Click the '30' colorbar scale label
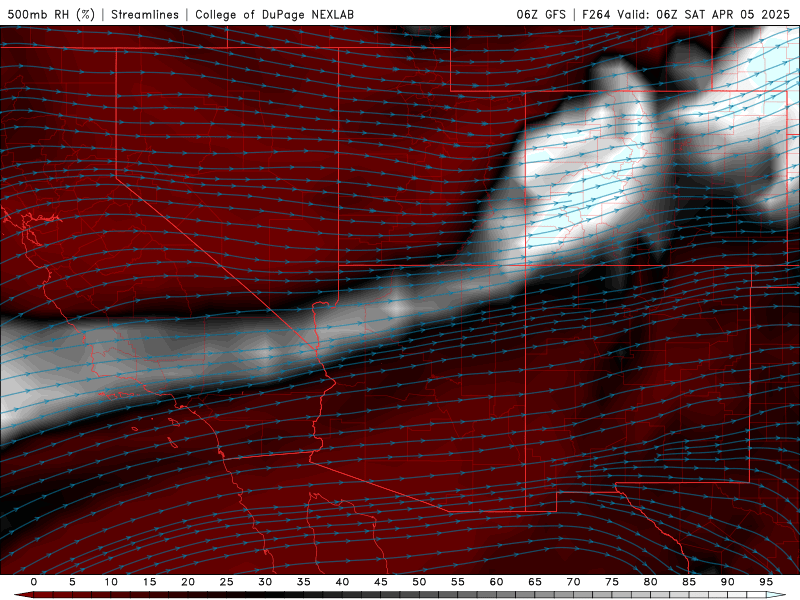 265,582
